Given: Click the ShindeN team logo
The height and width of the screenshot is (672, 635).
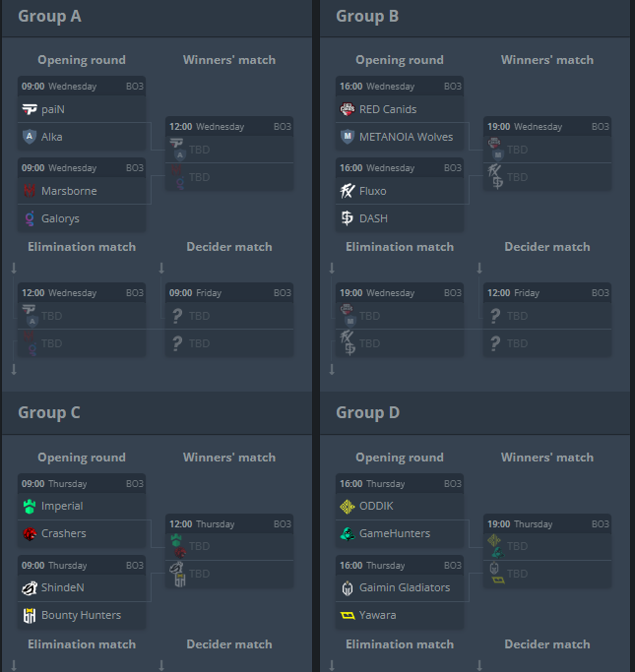Looking at the screenshot, I should coord(30,588).
